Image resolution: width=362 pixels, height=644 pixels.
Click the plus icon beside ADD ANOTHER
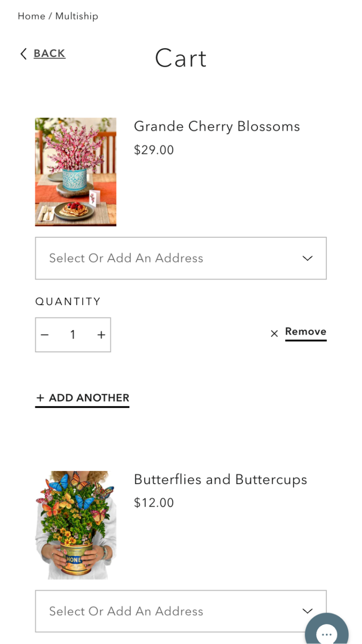[x=41, y=397]
